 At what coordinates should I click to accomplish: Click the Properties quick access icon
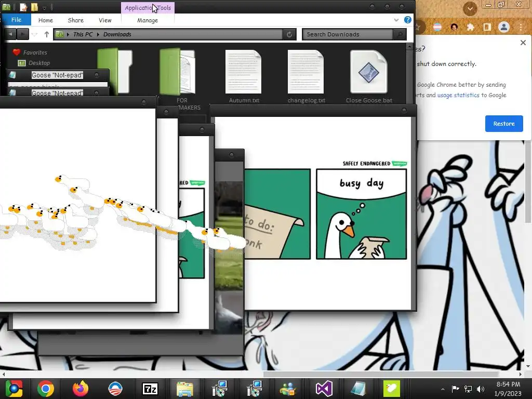[23, 7]
